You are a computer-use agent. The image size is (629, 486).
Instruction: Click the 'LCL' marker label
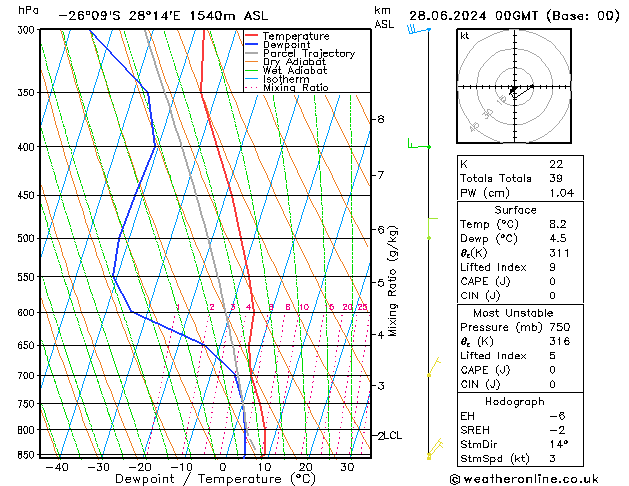click(393, 435)
